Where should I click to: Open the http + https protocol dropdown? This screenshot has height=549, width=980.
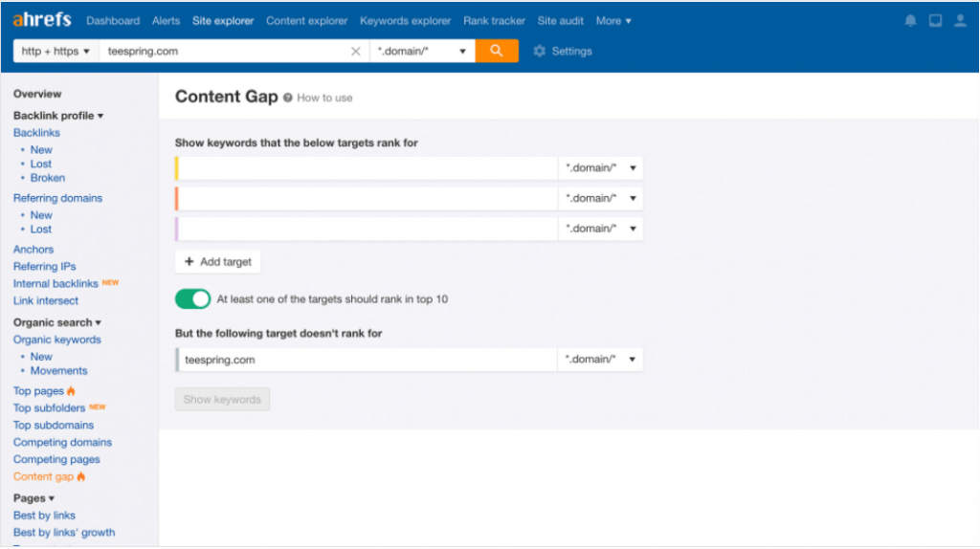[56, 52]
